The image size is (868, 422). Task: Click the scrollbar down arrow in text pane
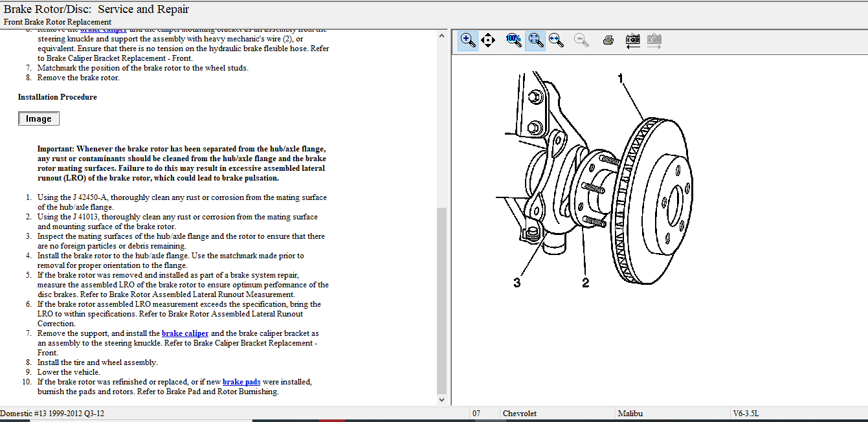coord(442,400)
